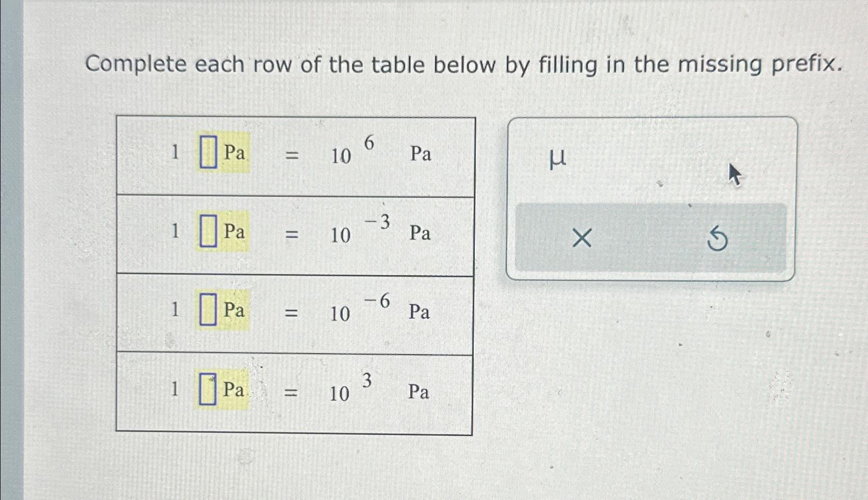Click the exponent -3 in the table
Viewport: 868px width, 500px height.
pyautogui.click(x=379, y=221)
